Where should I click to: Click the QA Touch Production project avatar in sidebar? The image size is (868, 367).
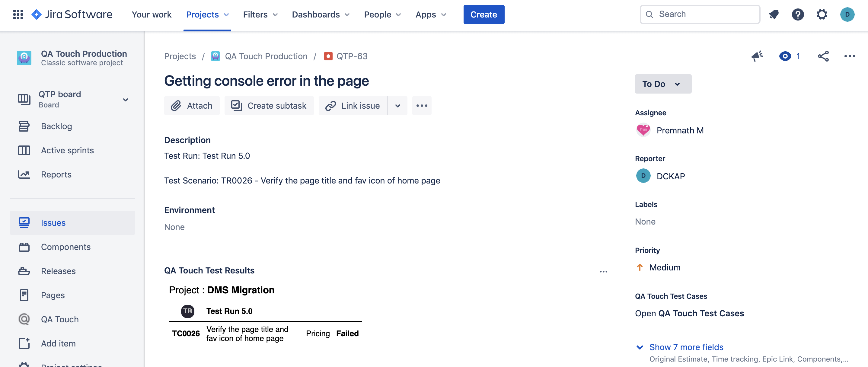24,58
